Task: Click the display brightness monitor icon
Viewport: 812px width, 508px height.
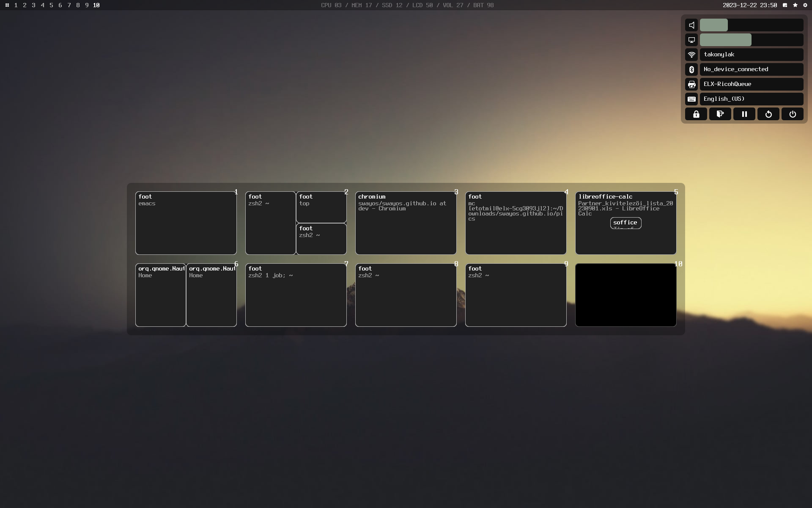Action: coord(691,40)
